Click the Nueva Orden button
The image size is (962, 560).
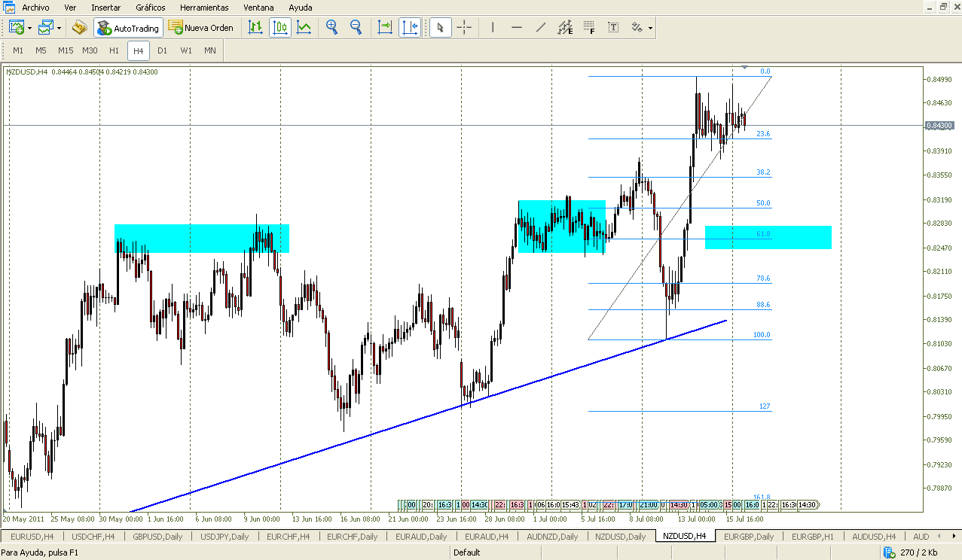200,28
